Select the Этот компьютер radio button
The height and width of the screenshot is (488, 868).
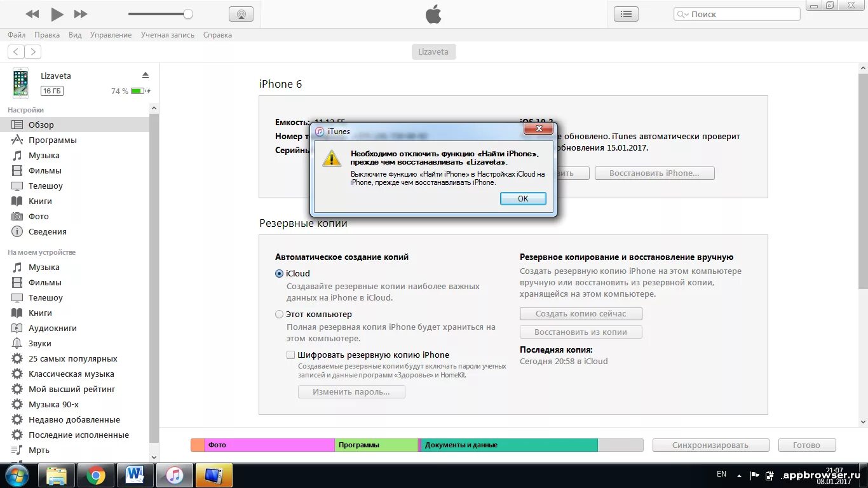279,314
